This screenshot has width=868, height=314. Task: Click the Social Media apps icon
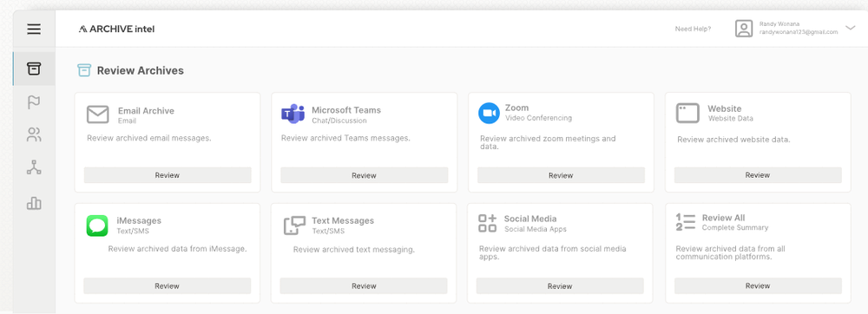488,223
